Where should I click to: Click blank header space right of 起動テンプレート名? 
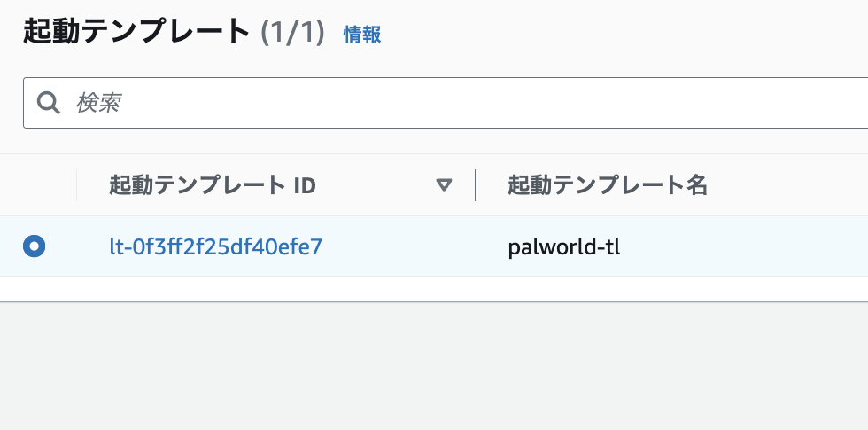(788, 185)
